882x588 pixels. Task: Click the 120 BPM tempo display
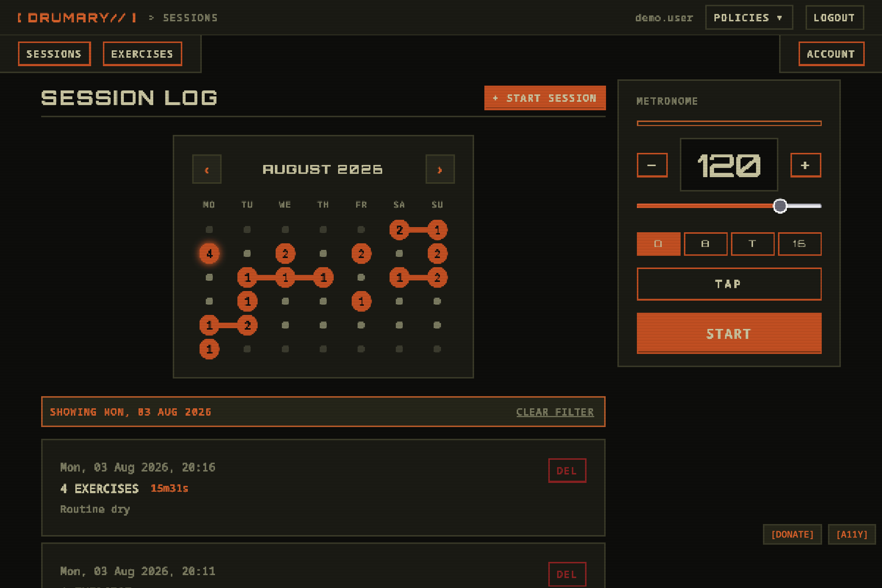pyautogui.click(x=729, y=165)
